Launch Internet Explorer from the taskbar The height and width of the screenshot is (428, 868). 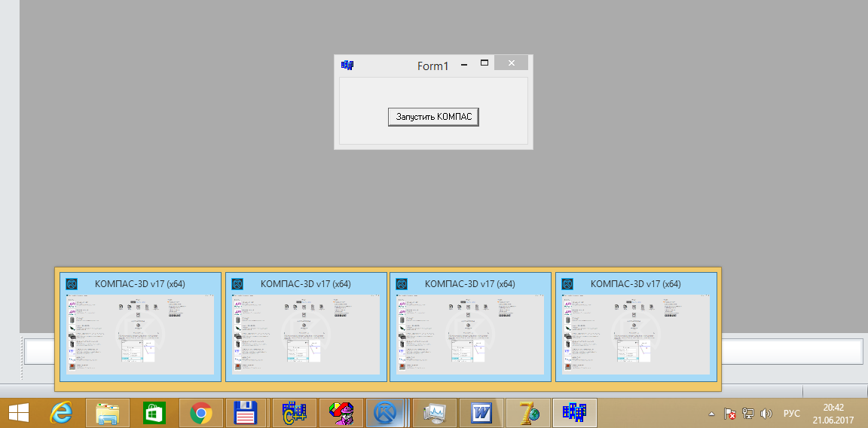(x=62, y=413)
